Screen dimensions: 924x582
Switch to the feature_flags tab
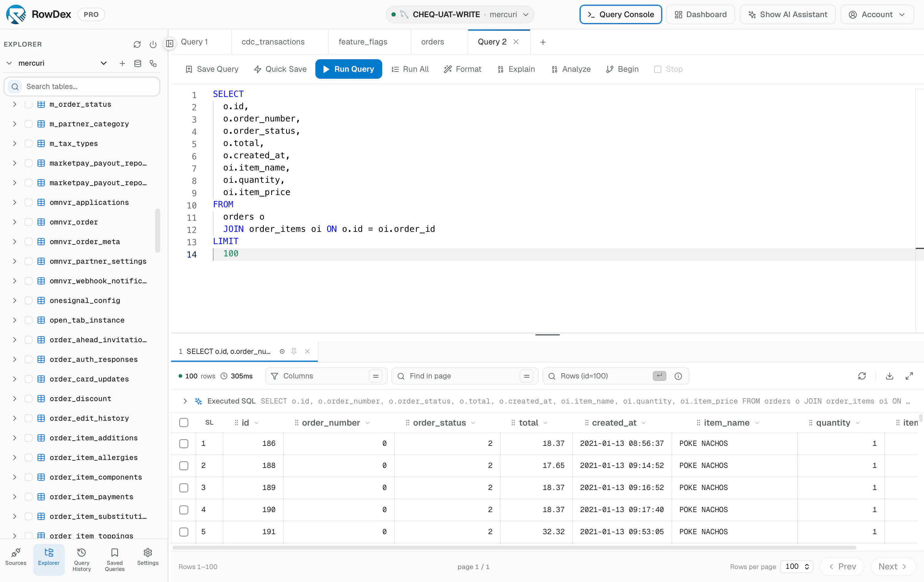pos(363,42)
